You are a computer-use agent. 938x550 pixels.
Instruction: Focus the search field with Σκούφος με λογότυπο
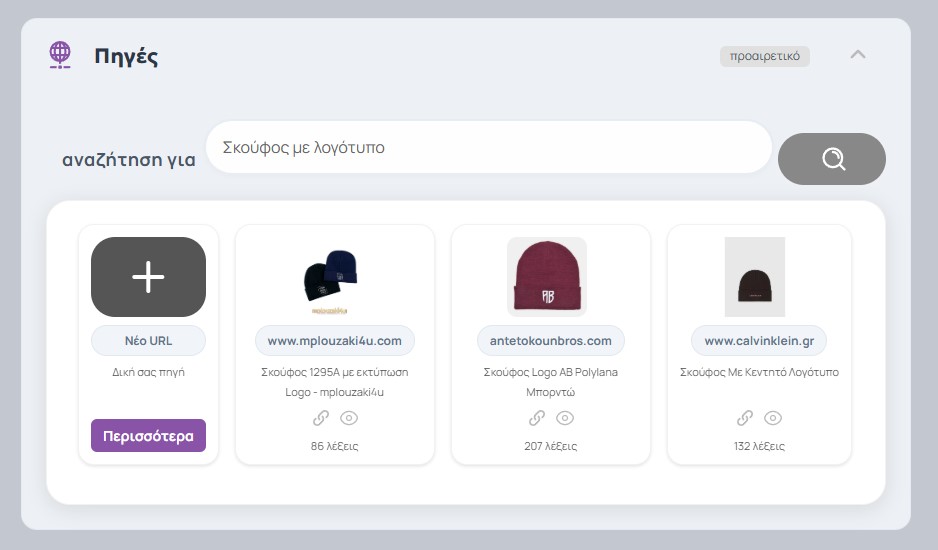click(x=488, y=148)
